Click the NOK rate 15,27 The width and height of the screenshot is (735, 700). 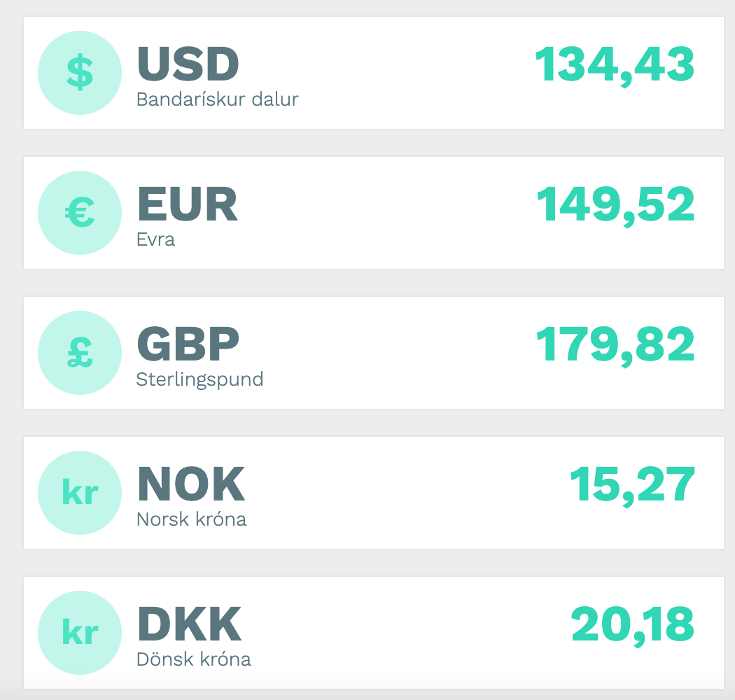point(632,485)
